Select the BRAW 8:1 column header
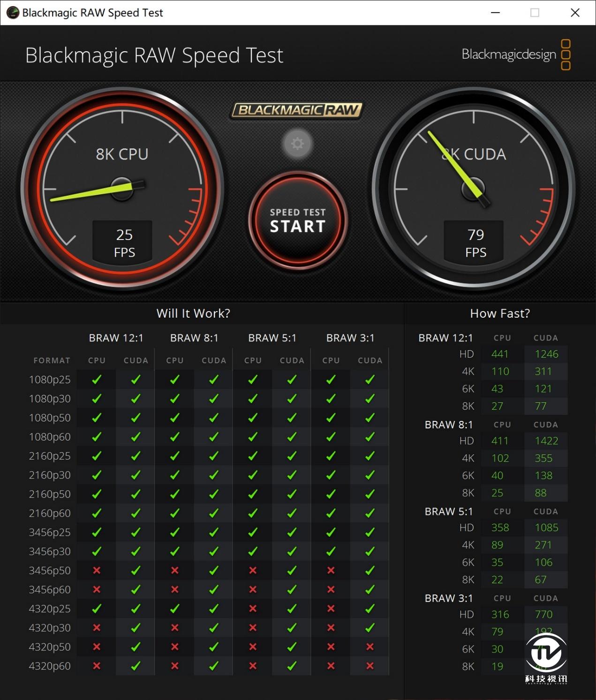The height and width of the screenshot is (700, 596). [194, 338]
